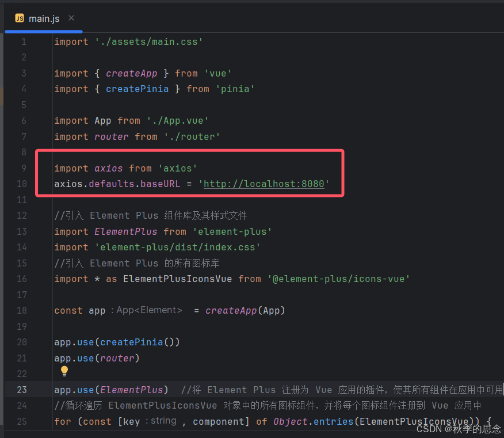Click the JS file icon on main.js tab
The image size is (504, 438).
(x=20, y=18)
